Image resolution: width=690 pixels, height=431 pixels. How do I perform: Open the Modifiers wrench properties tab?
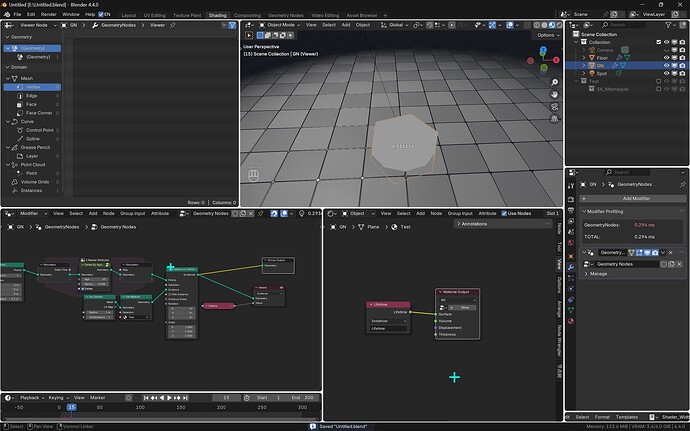[x=571, y=267]
